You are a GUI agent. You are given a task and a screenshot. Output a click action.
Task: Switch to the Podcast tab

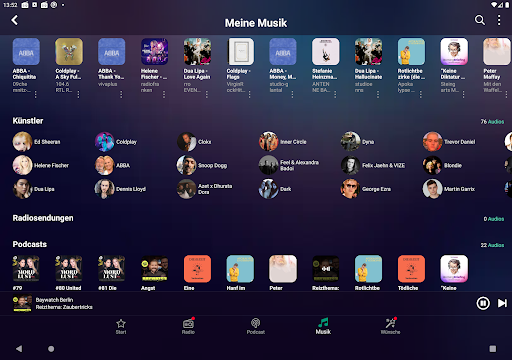[x=256, y=326]
